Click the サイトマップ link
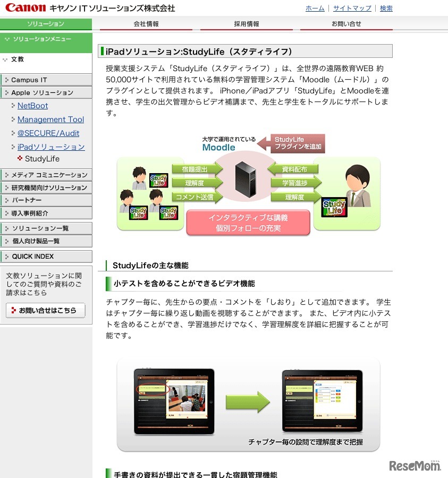 (x=353, y=7)
